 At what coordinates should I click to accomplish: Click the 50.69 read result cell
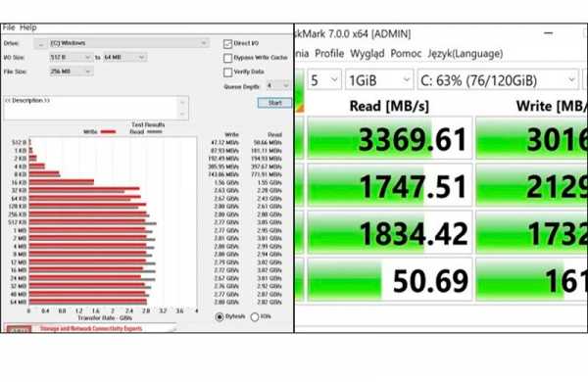[390, 280]
